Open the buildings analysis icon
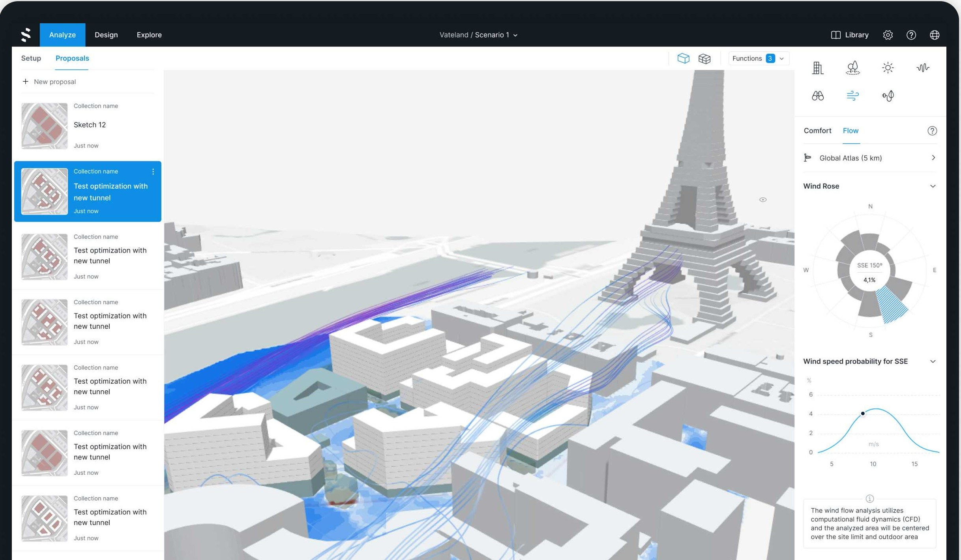This screenshot has height=560, width=961. 817,68
